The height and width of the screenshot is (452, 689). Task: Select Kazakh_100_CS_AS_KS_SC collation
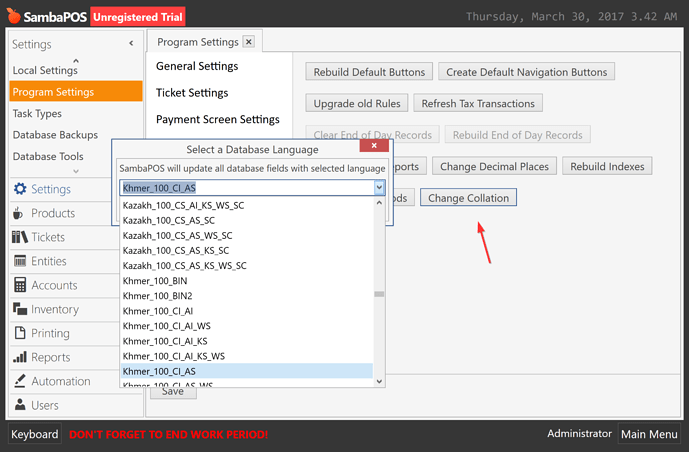(247, 250)
